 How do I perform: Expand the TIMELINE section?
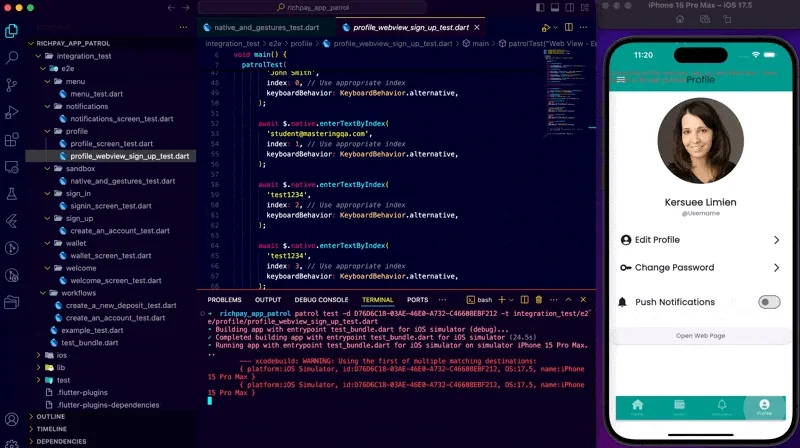pos(51,428)
